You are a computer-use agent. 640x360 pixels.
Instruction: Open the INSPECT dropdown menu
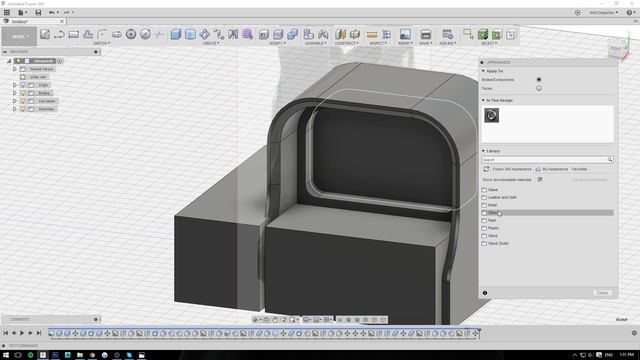tap(378, 43)
